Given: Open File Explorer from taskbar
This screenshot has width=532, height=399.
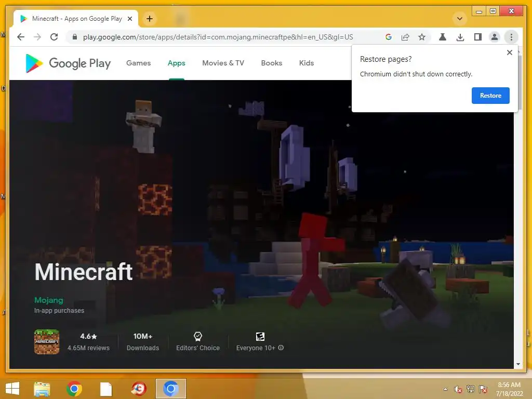Looking at the screenshot, I should pos(42,389).
